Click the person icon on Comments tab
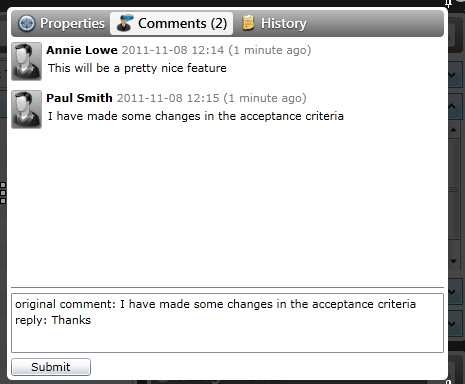The image size is (465, 384). tap(125, 23)
